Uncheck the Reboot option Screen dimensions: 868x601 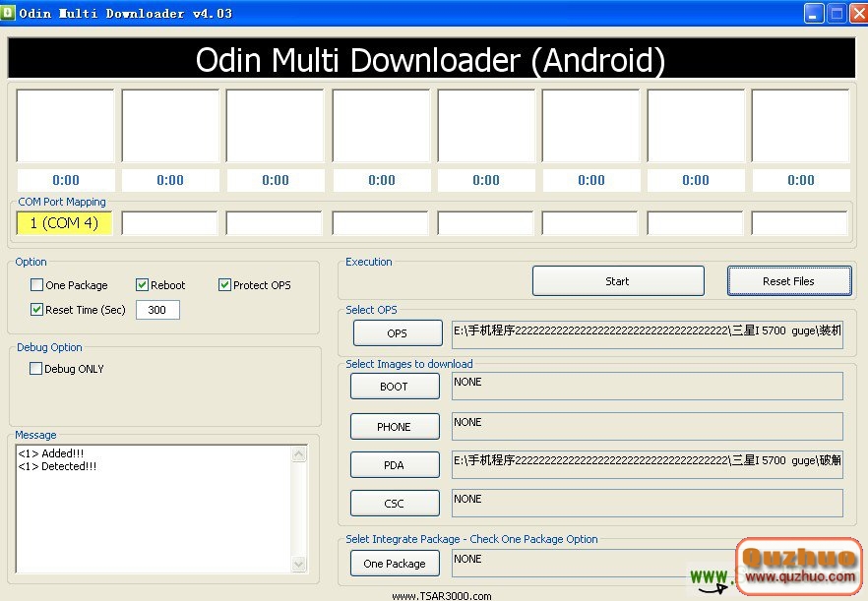coord(142,285)
